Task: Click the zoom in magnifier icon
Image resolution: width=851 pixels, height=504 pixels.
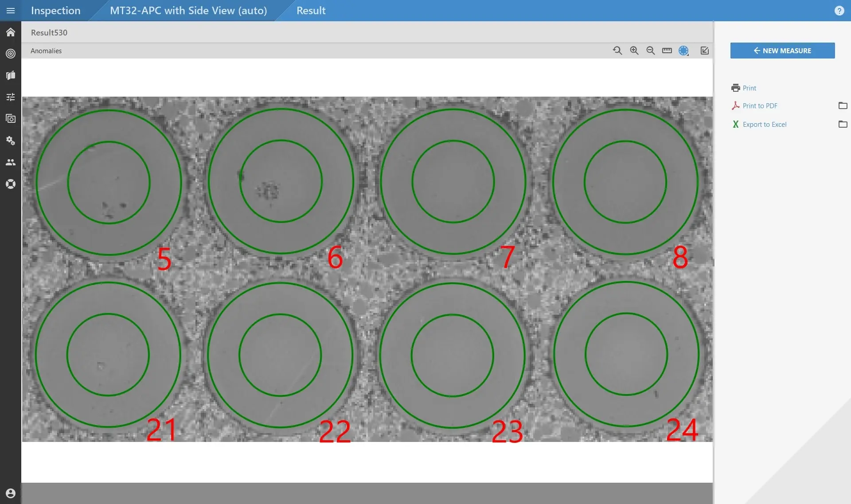Action: (634, 51)
